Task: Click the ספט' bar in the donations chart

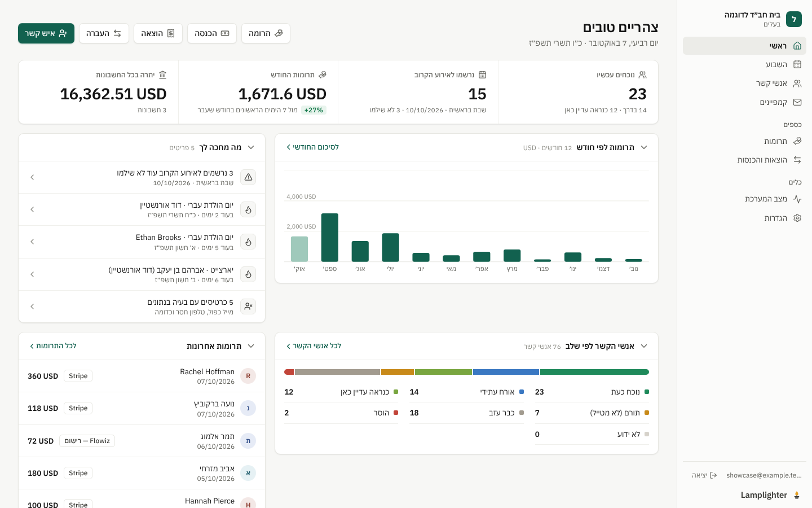Action: point(330,238)
